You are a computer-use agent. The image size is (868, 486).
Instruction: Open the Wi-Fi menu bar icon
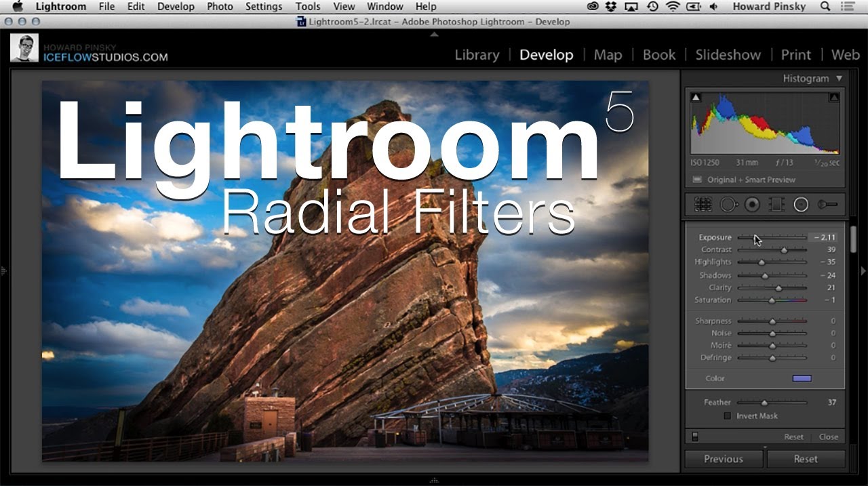coord(673,7)
